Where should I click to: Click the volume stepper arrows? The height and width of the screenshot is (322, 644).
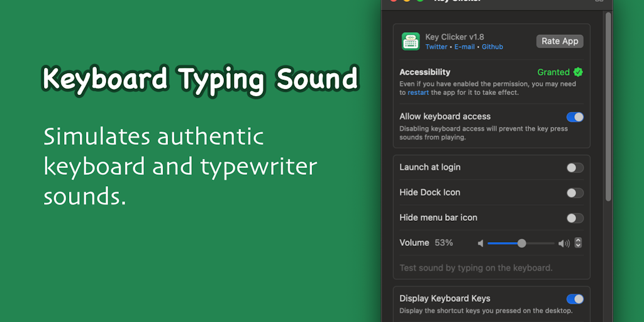(x=578, y=243)
